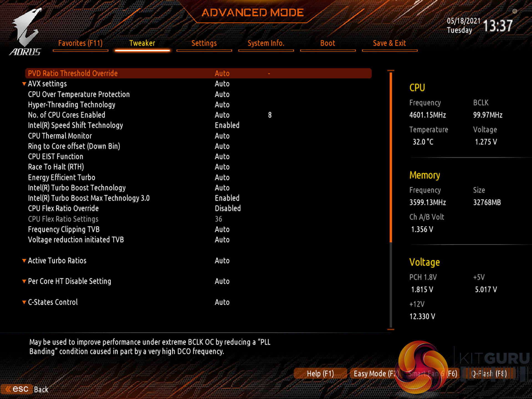The width and height of the screenshot is (532, 399).
Task: Expand the AVX settings submenu
Action: [47, 84]
